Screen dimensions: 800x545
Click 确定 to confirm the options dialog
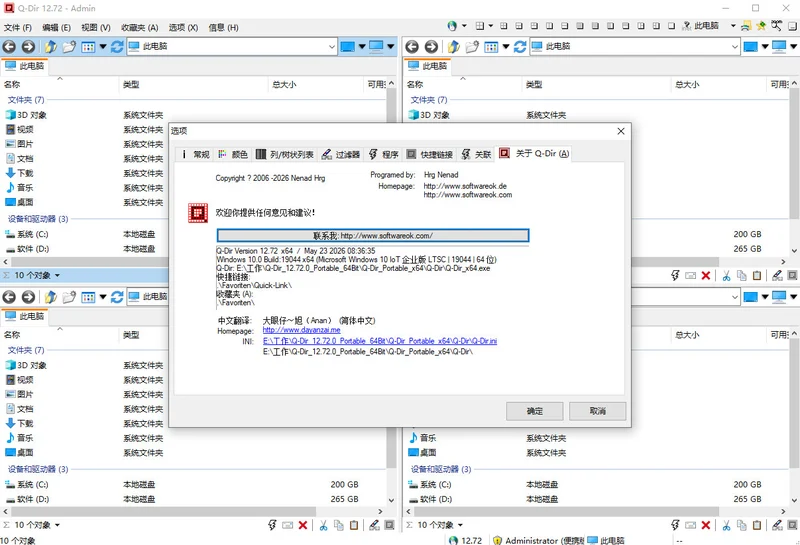click(535, 411)
